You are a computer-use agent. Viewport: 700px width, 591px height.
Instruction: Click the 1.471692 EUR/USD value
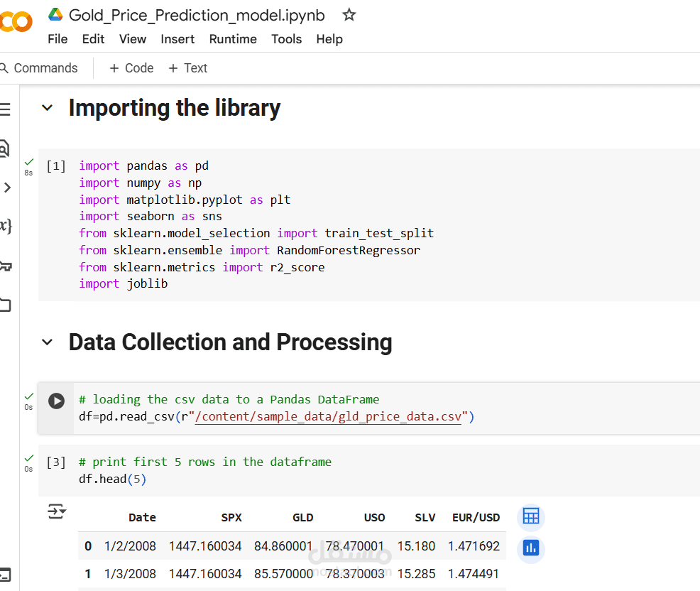click(x=474, y=546)
